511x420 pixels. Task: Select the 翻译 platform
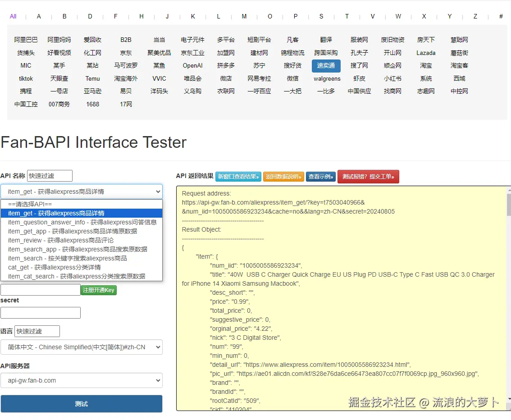(x=326, y=40)
